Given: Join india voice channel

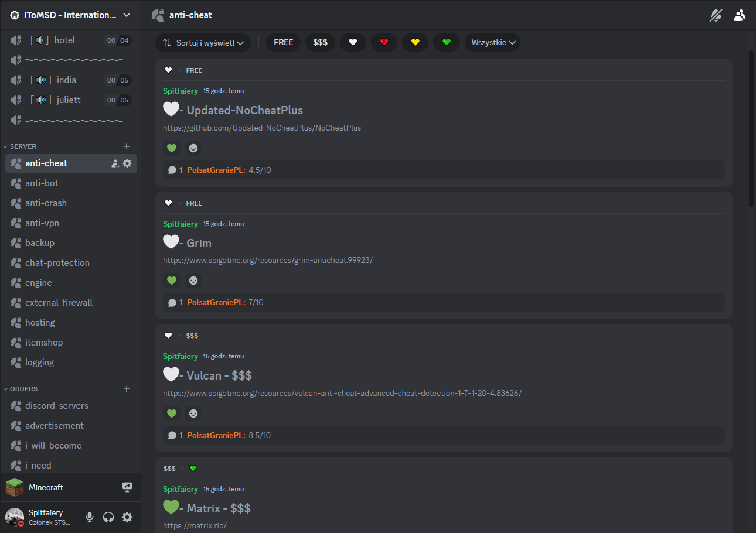Looking at the screenshot, I should [71, 80].
